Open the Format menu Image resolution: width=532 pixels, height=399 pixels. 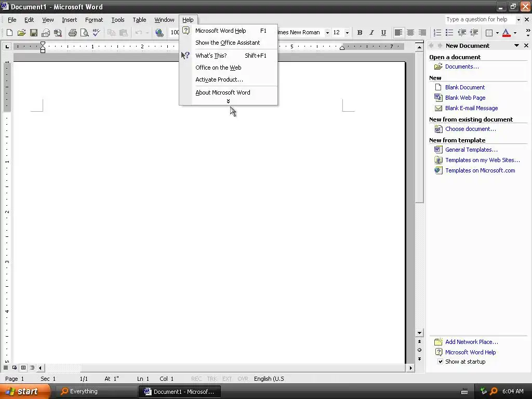(x=94, y=20)
